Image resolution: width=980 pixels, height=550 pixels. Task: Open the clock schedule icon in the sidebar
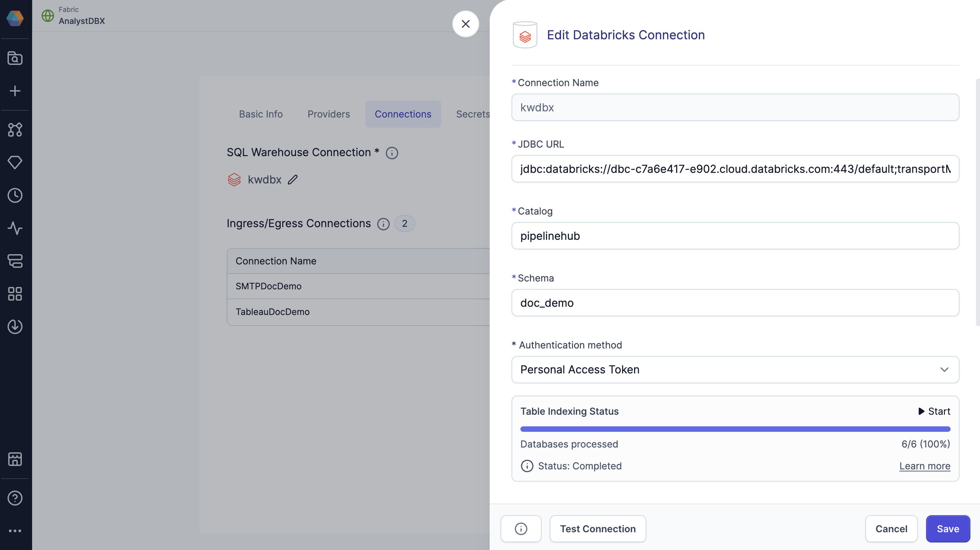(x=15, y=195)
